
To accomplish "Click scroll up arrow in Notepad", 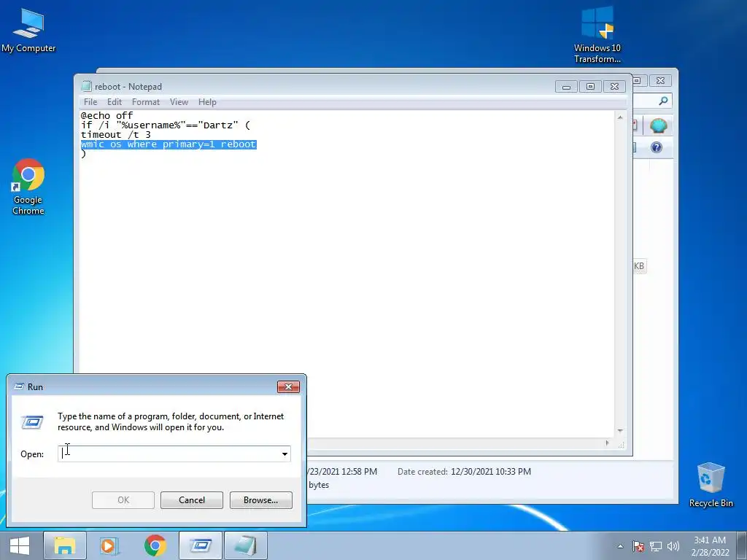I will (620, 117).
